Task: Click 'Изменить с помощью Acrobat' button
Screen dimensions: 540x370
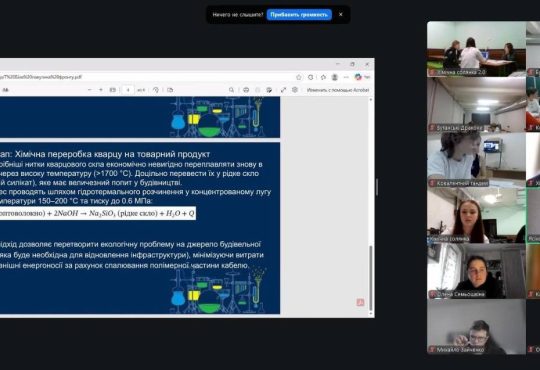Action: [x=338, y=90]
